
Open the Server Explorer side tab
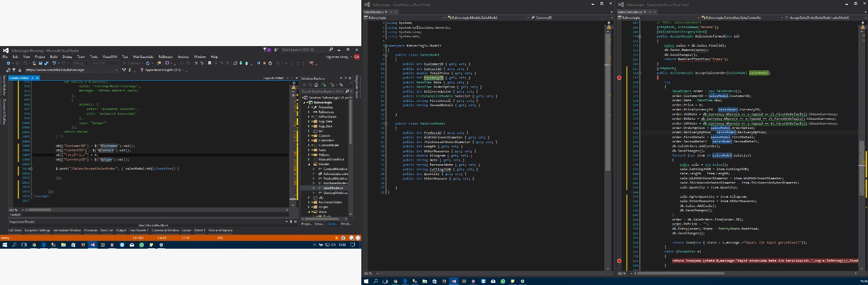pyautogui.click(x=4, y=86)
